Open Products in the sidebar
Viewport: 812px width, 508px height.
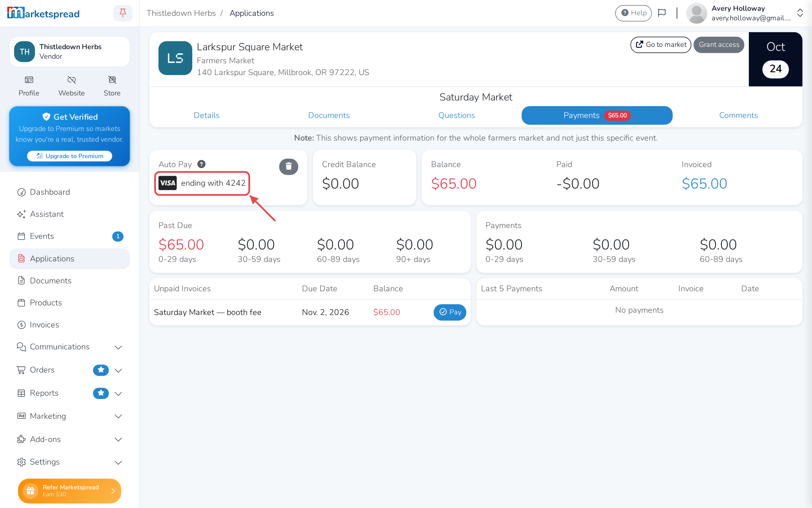click(69, 303)
